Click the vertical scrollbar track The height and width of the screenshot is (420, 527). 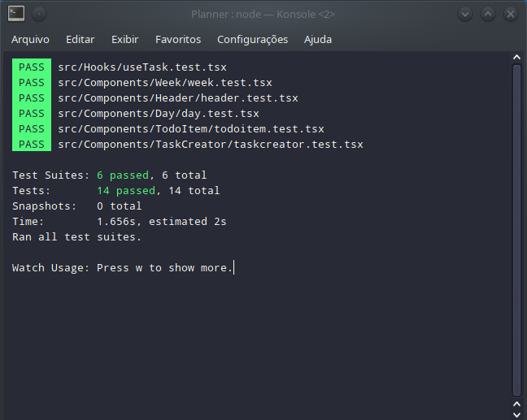pos(517,231)
